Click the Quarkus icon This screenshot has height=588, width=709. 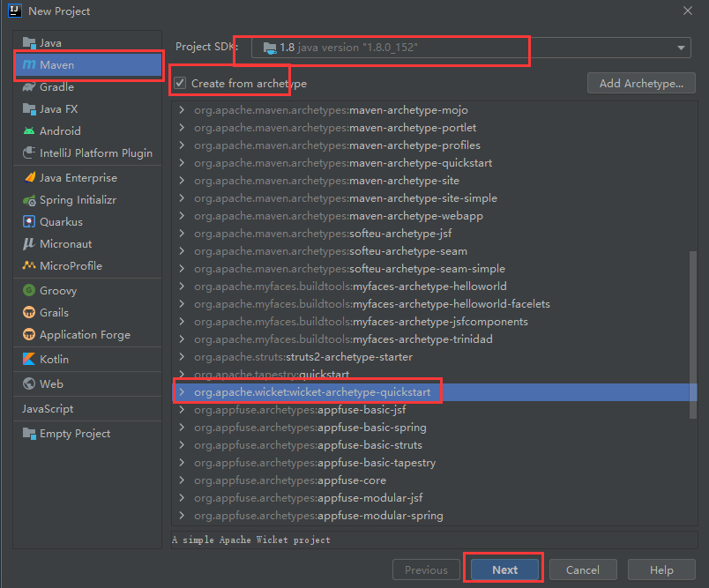[29, 221]
